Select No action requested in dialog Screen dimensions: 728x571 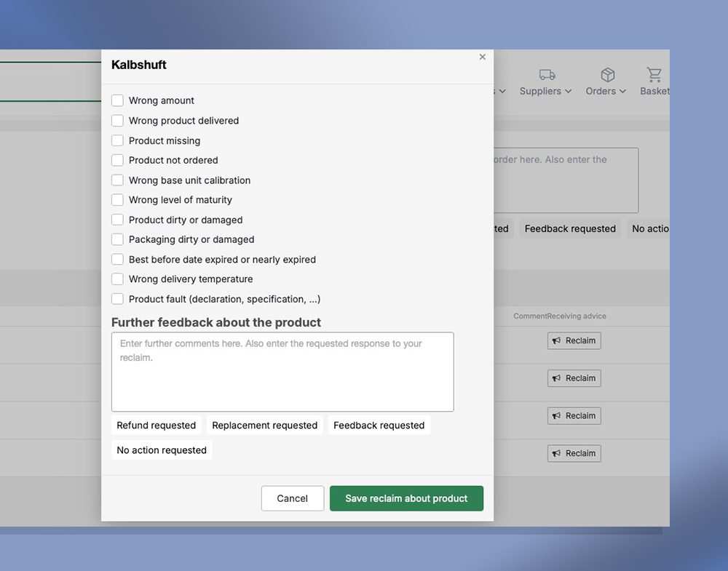click(x=162, y=450)
